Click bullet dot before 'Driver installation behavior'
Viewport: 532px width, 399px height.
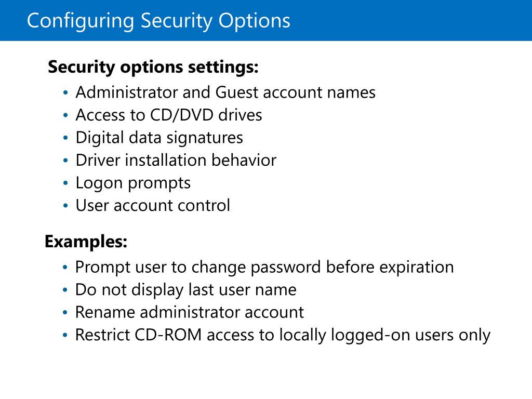65,161
